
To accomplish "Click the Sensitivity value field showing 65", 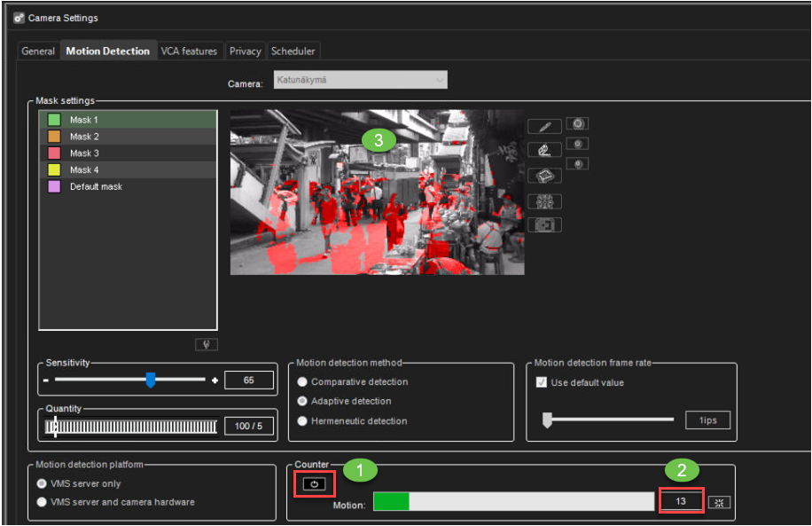I will [248, 381].
